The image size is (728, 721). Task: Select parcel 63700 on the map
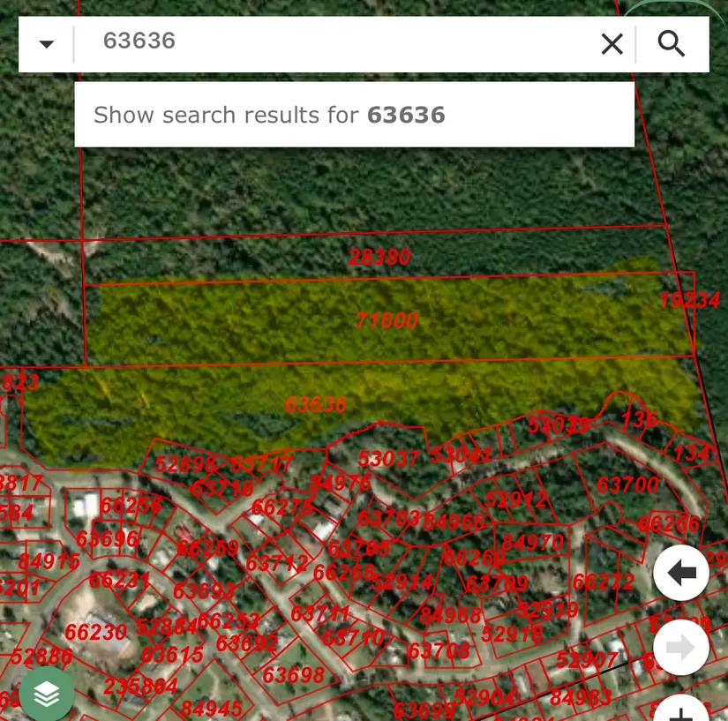(x=627, y=484)
